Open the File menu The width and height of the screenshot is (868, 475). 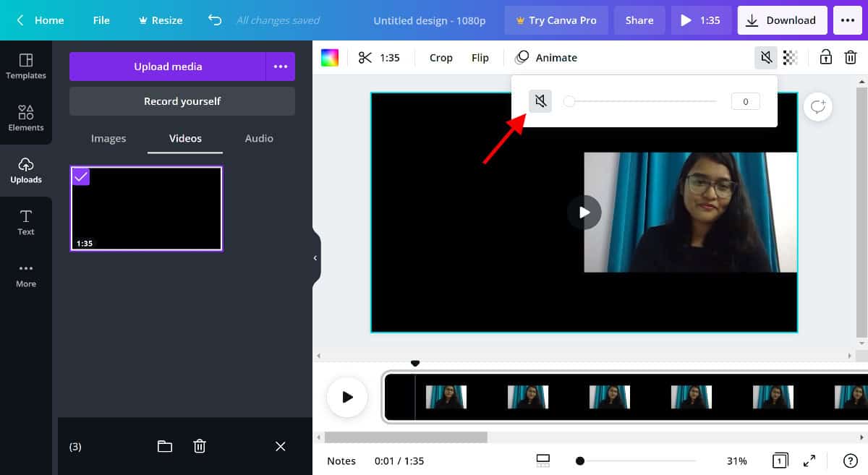tap(101, 20)
